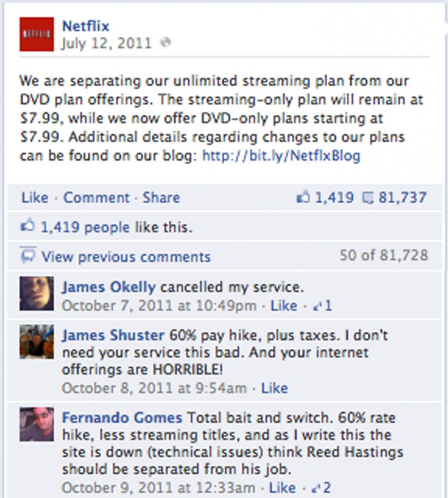Click the like-count icon on Fernando Gomes's comment

tap(317, 487)
